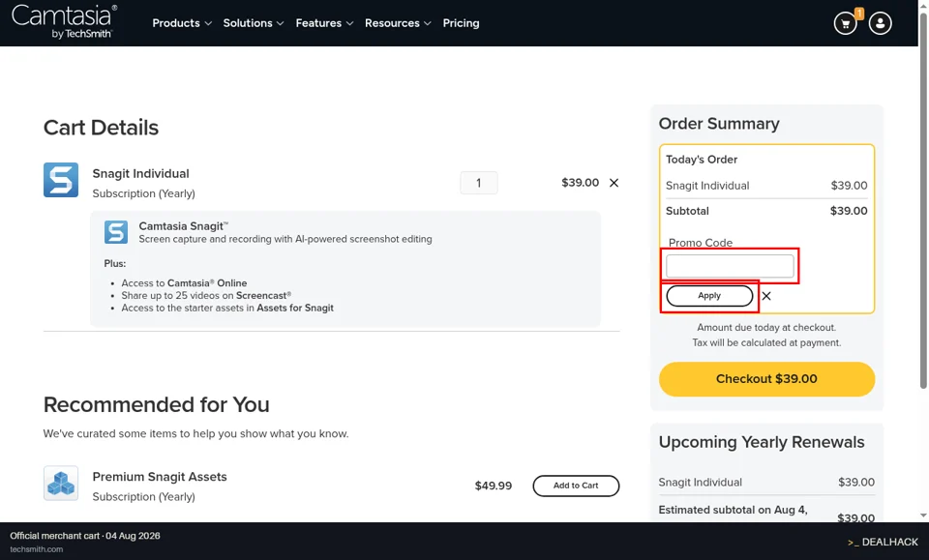Click the Snagit Individual product title
The height and width of the screenshot is (560, 929).
pyautogui.click(x=141, y=173)
